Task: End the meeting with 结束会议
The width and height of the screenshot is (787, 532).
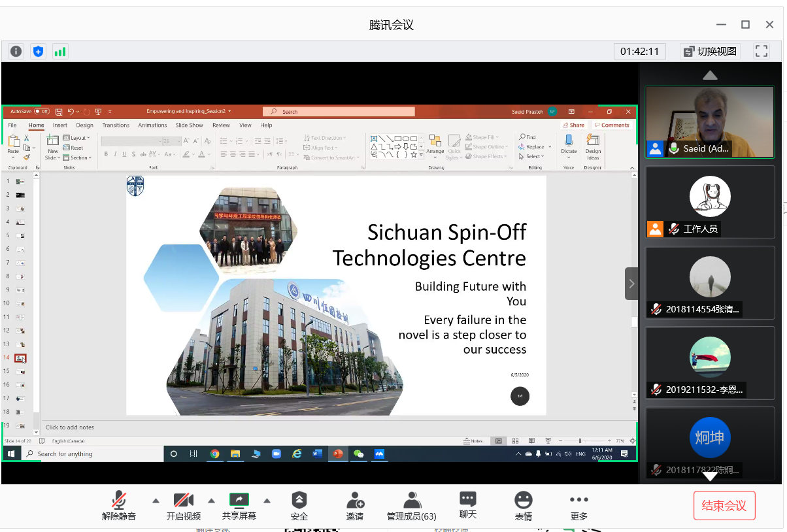Action: (x=724, y=505)
